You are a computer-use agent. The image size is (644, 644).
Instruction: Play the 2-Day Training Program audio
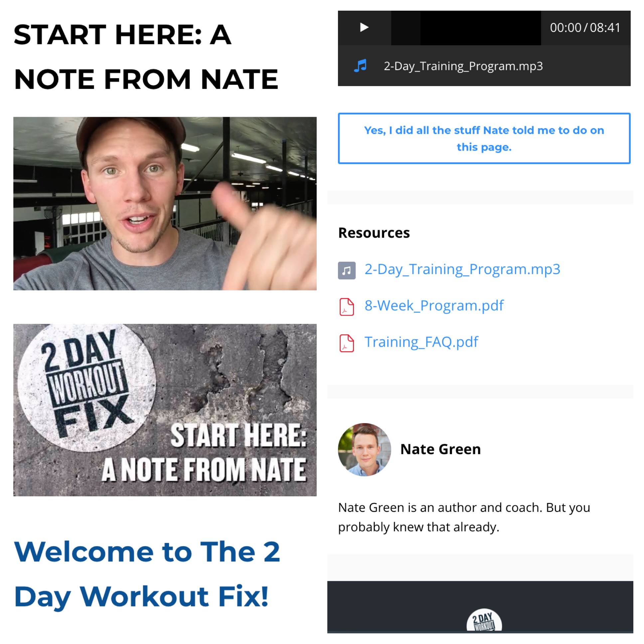point(364,27)
